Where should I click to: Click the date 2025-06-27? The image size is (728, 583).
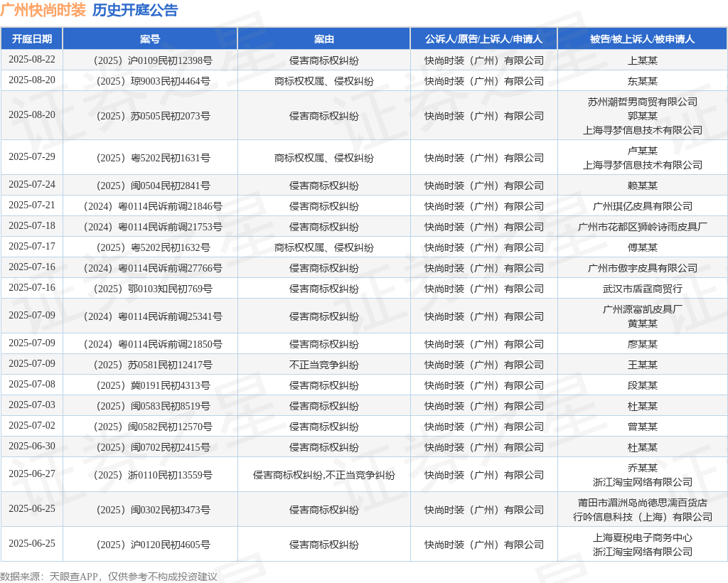(x=31, y=474)
